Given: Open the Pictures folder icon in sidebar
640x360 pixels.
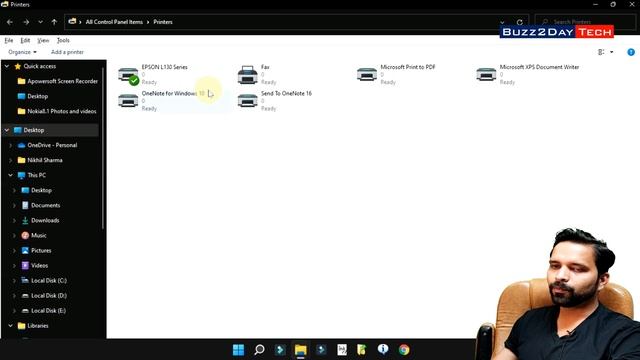Looking at the screenshot, I should [25, 251].
